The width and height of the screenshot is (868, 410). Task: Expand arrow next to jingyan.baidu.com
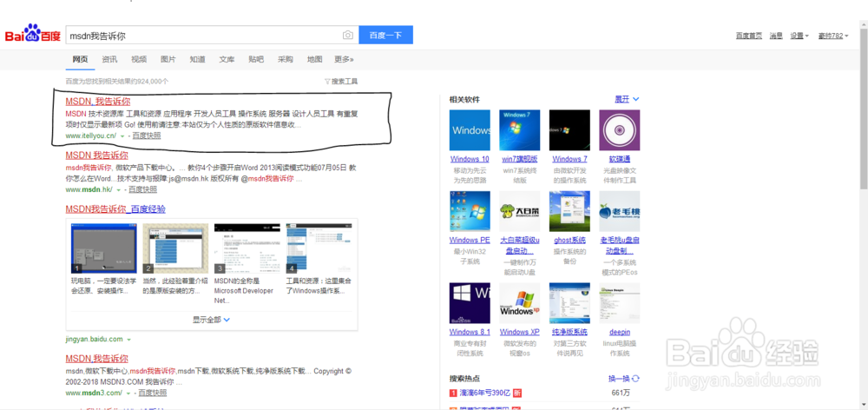pyautogui.click(x=128, y=339)
